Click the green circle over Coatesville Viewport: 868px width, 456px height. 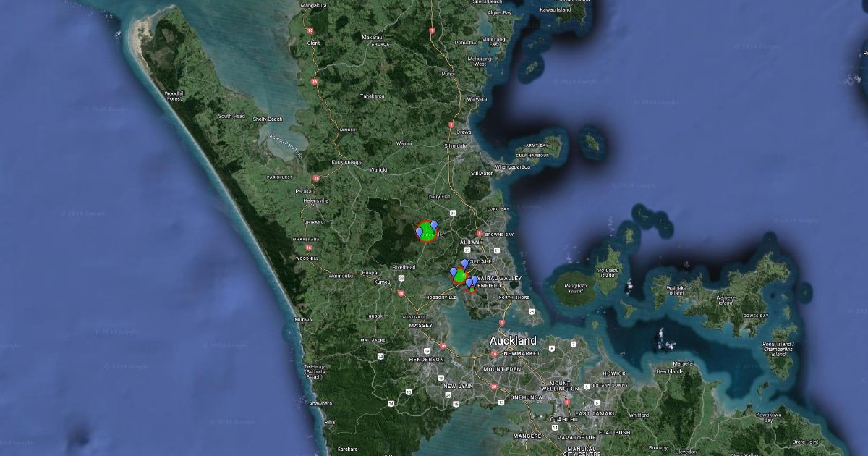pos(427,233)
